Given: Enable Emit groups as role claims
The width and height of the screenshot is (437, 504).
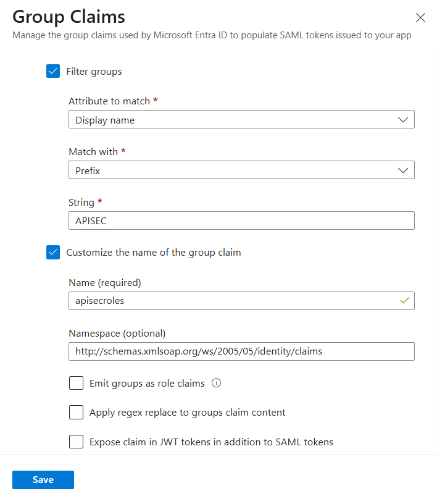Looking at the screenshot, I should coord(76,383).
